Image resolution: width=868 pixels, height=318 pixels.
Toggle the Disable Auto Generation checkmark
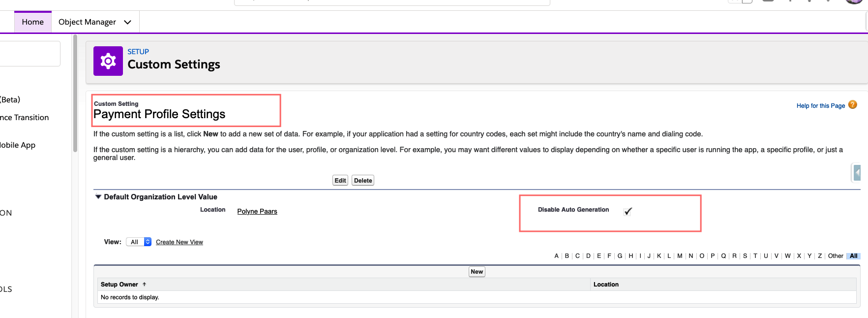(628, 211)
